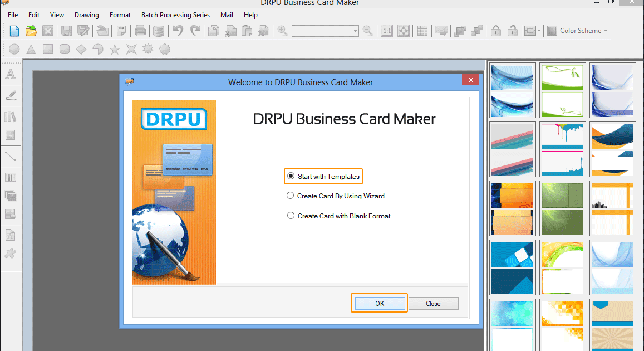Click the Save As floppy-with-pencil icon
644x351 pixels.
[x=83, y=31]
